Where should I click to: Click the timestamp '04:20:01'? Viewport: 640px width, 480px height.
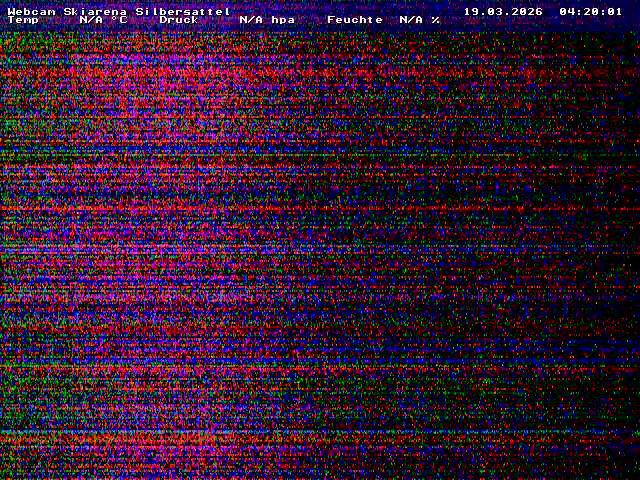[591, 11]
